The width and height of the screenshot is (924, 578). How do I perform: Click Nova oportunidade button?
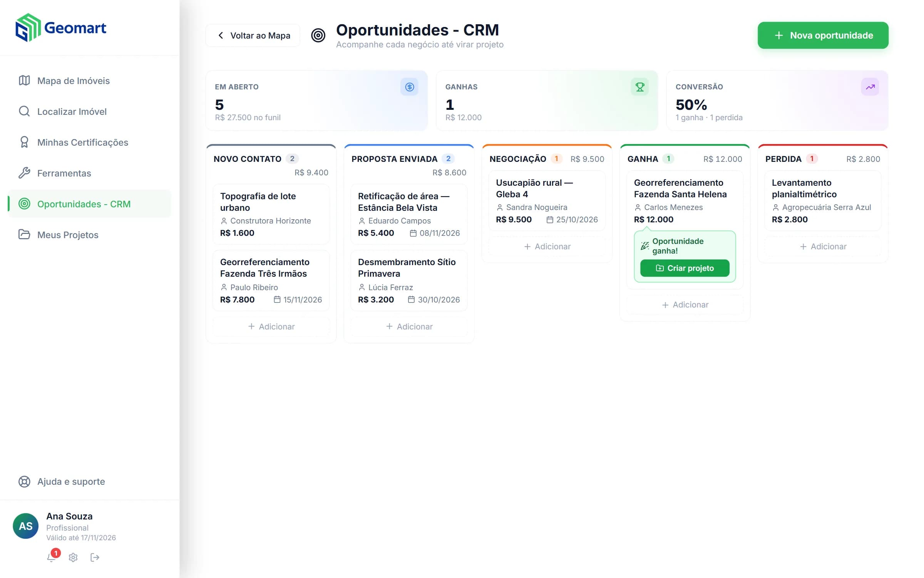point(823,35)
